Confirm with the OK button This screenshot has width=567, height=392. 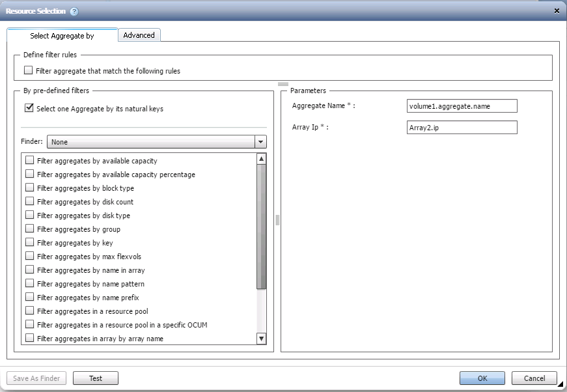coord(482,378)
